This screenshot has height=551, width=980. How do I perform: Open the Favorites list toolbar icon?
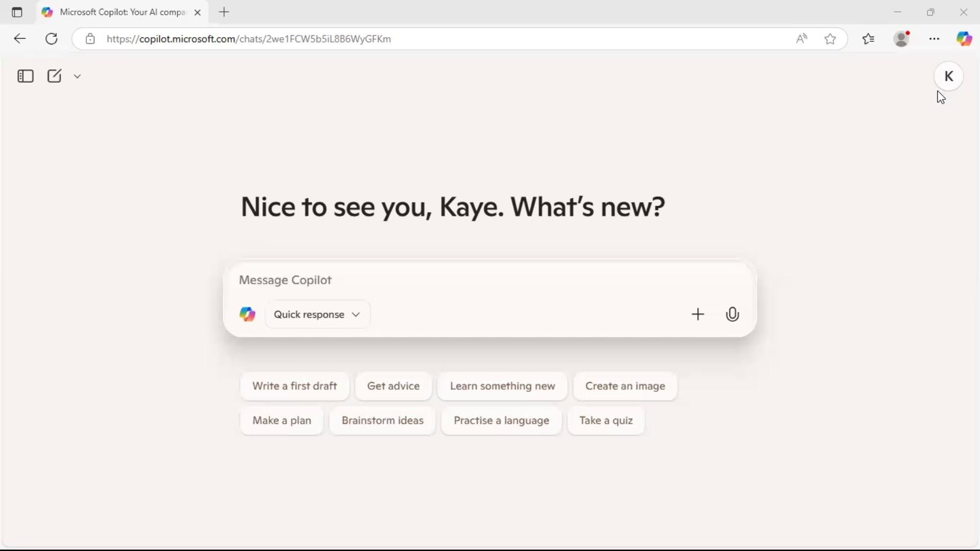click(x=868, y=39)
